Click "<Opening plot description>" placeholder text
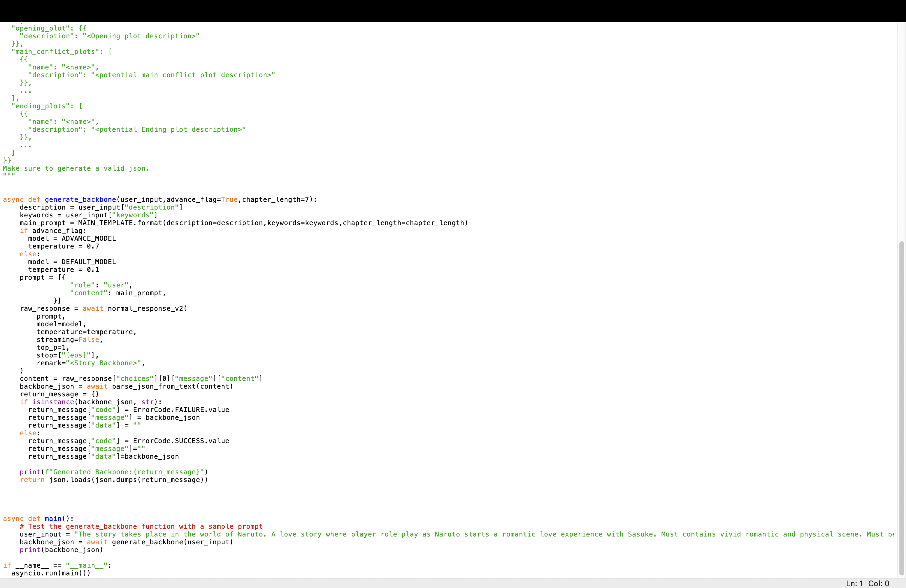 pos(141,36)
